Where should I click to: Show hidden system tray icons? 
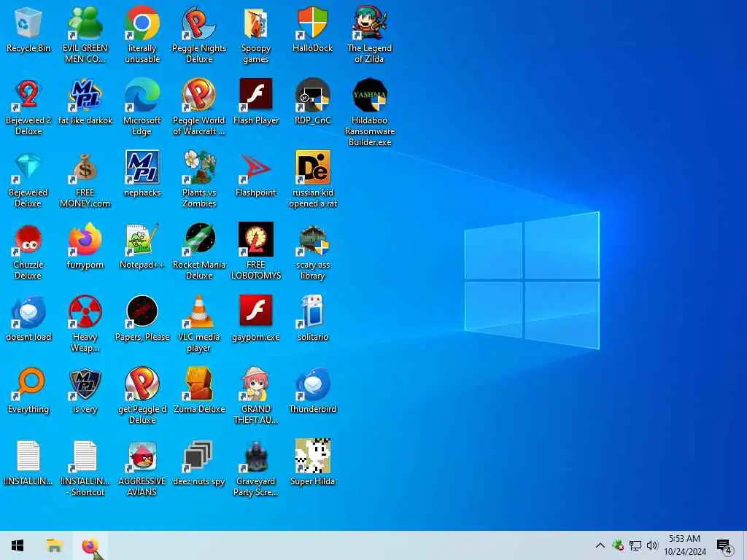pyautogui.click(x=600, y=545)
